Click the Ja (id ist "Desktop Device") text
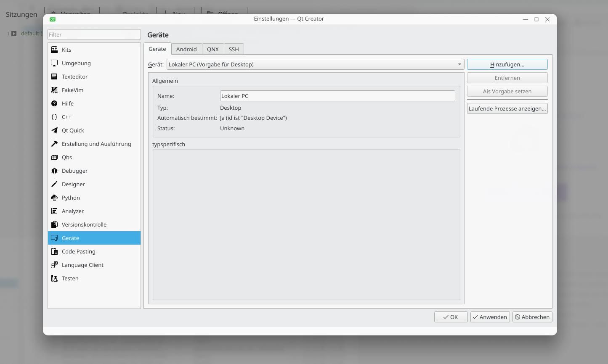This screenshot has width=608, height=364. pyautogui.click(x=253, y=118)
